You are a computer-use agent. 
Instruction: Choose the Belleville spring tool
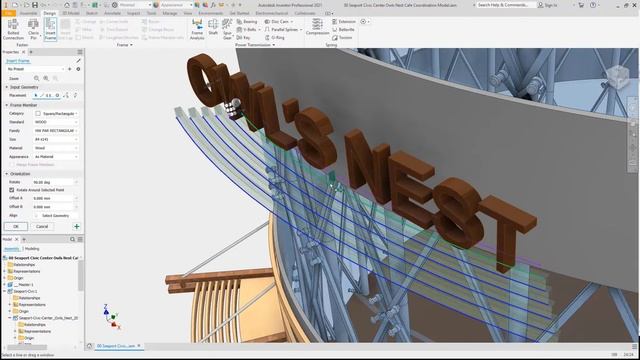click(x=343, y=29)
